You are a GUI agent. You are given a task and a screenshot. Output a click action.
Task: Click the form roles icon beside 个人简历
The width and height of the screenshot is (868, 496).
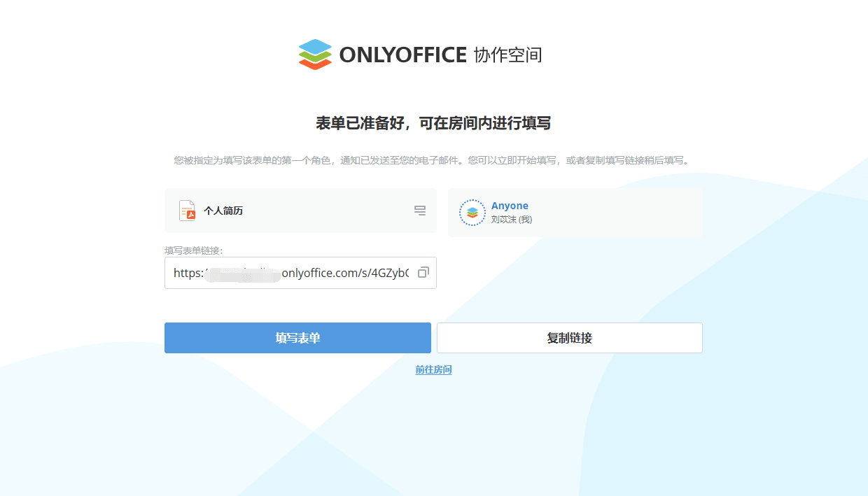click(x=420, y=211)
